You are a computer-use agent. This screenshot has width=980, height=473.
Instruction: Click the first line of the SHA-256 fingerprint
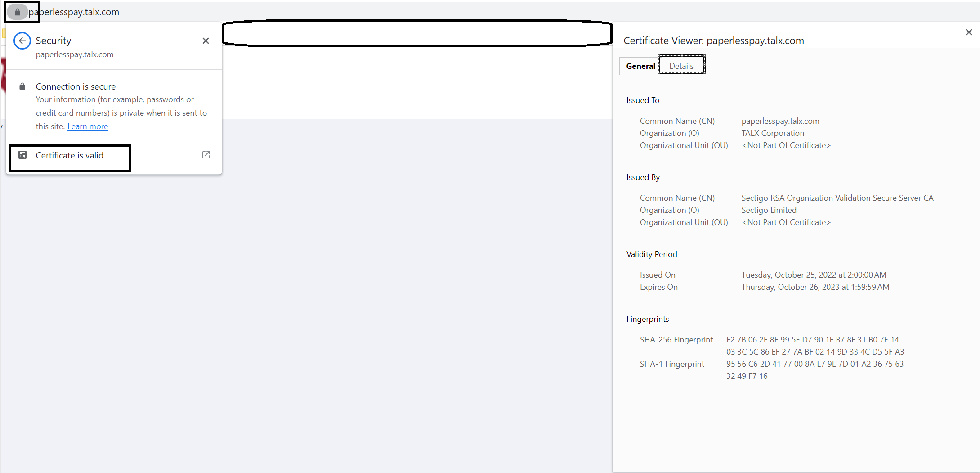(x=812, y=340)
